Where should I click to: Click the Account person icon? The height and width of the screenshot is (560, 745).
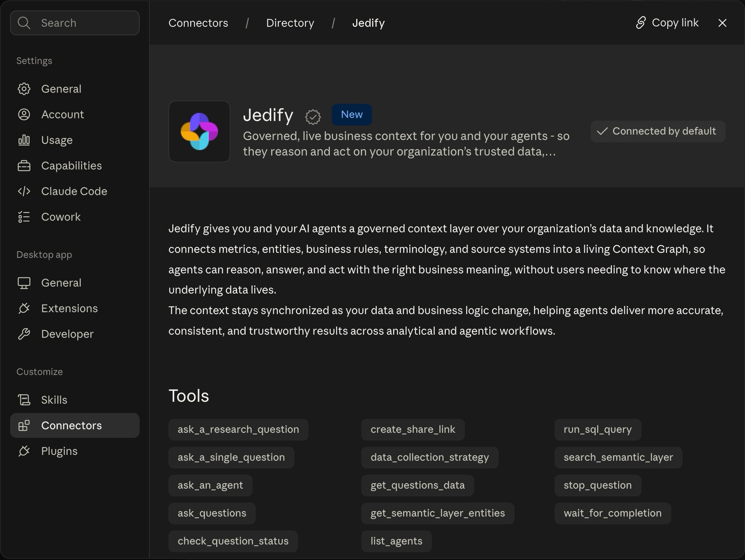(24, 114)
